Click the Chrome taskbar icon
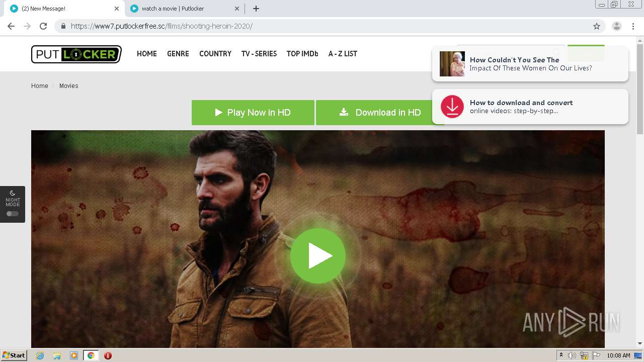 (91, 355)
